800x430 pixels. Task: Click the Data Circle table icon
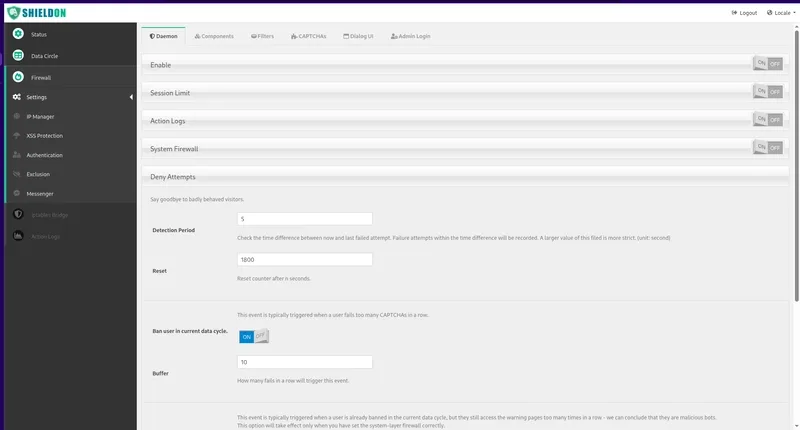coord(18,55)
